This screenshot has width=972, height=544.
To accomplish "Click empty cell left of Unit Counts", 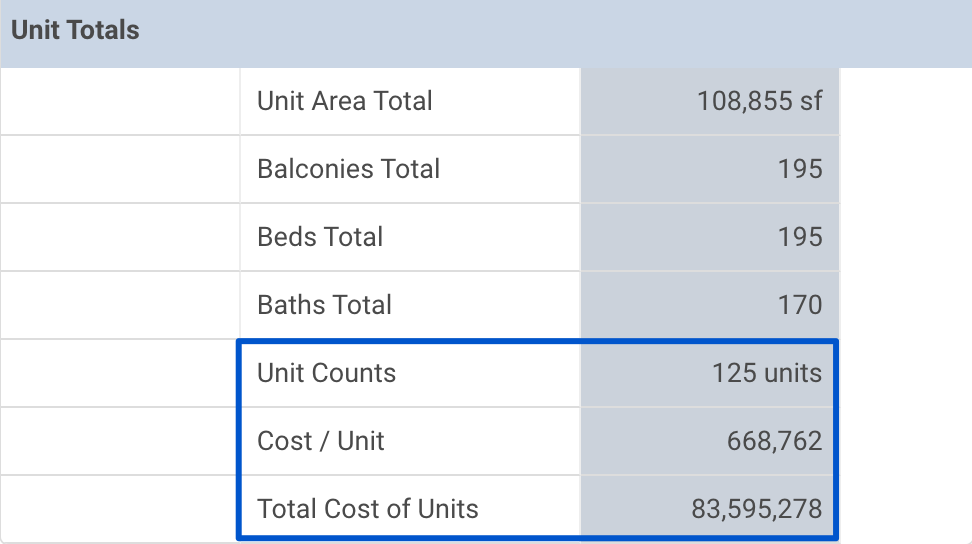I will (120, 374).
